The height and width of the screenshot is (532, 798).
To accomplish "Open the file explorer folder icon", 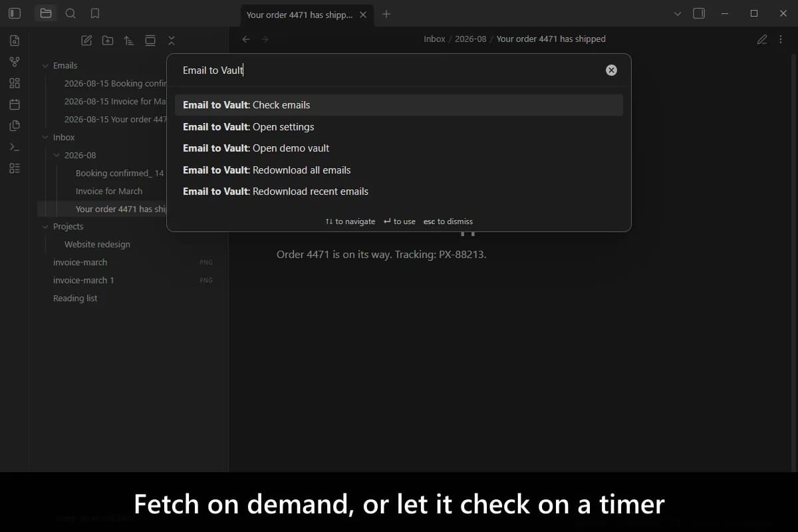I will [46, 13].
